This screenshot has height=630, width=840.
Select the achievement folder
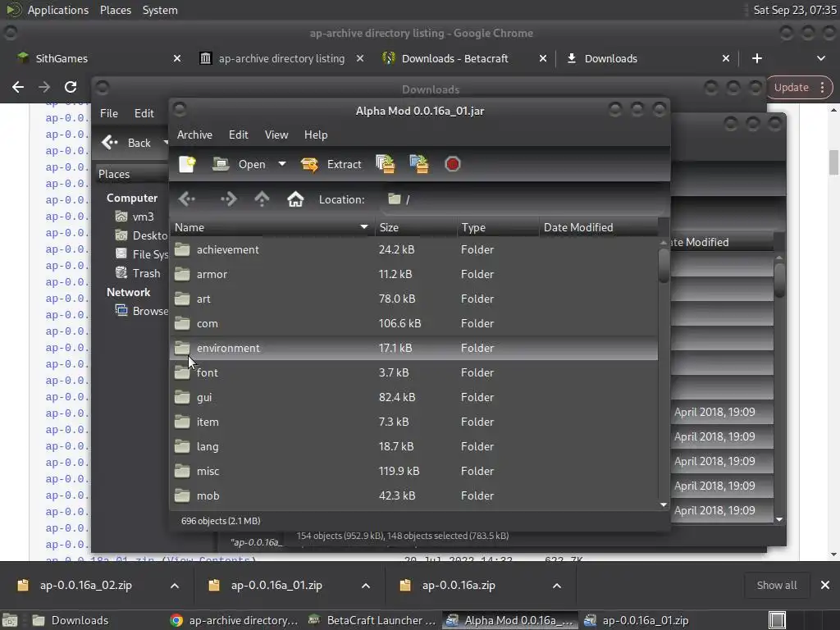(x=413, y=249)
